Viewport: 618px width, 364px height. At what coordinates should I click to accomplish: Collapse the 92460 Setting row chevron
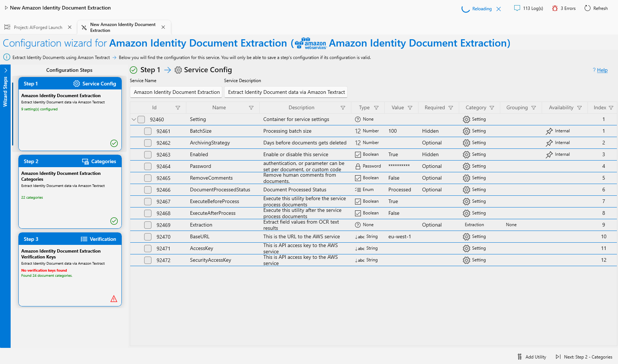[x=134, y=120]
